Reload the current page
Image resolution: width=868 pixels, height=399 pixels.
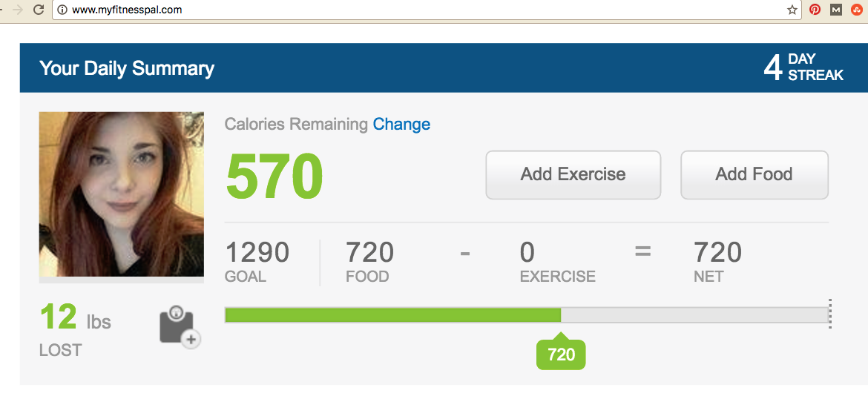click(x=39, y=10)
